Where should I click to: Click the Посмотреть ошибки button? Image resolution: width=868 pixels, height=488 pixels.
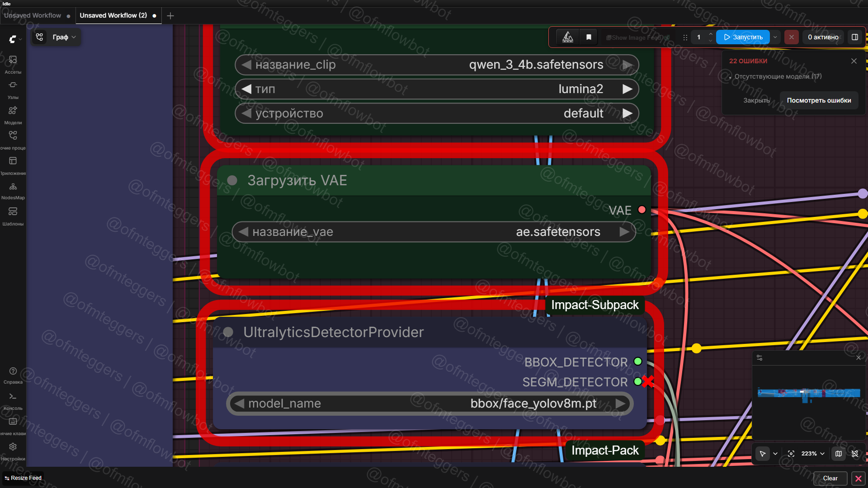click(x=819, y=100)
